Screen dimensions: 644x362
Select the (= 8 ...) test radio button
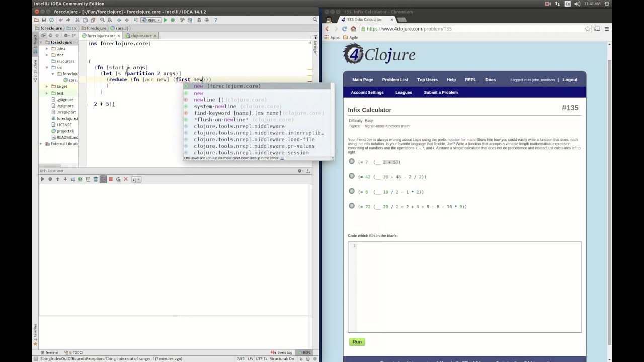tap(352, 191)
